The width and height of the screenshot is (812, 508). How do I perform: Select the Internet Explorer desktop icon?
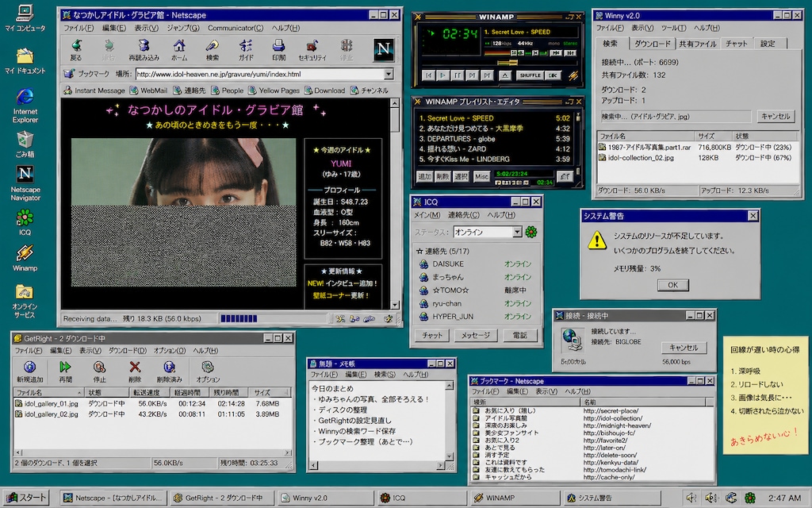25,97
